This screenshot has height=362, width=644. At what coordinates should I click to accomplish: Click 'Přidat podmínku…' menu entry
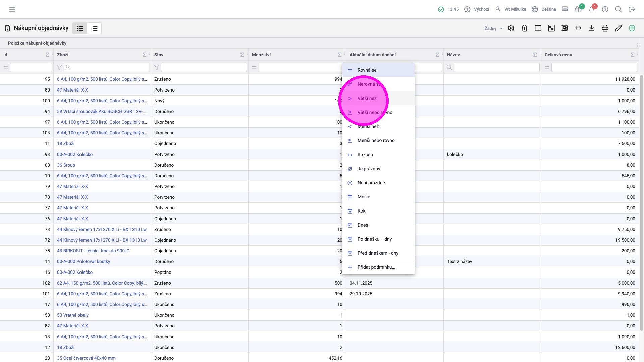[376, 267]
